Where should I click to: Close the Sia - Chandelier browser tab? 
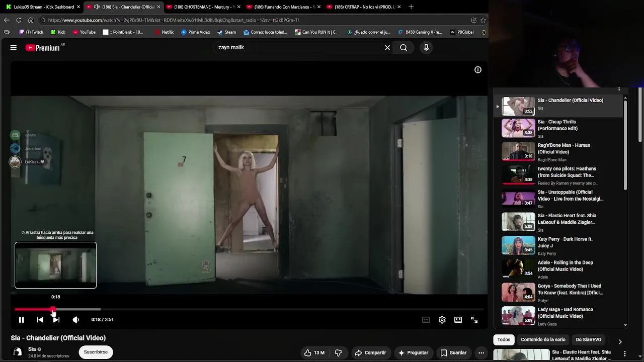click(x=158, y=7)
